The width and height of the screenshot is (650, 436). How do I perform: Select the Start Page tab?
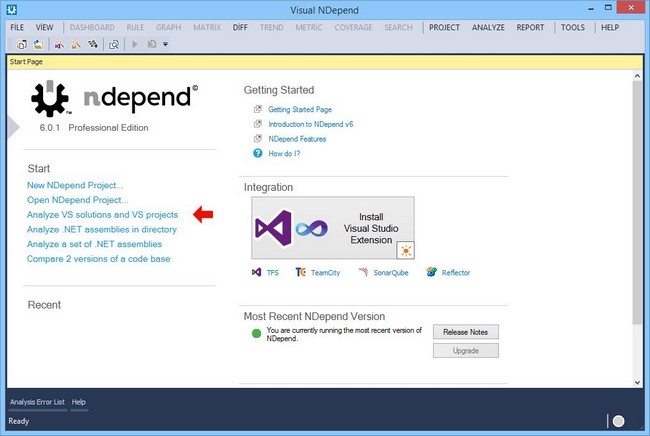(x=26, y=62)
